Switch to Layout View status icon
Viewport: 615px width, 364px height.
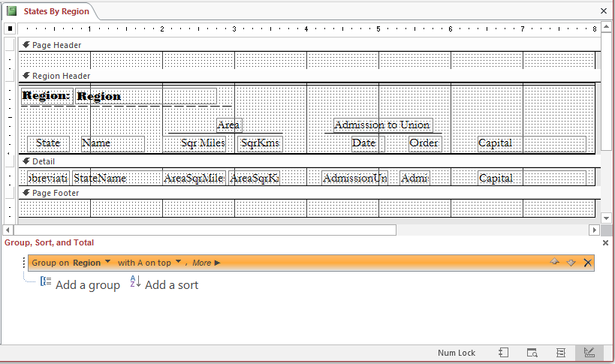[x=561, y=353]
